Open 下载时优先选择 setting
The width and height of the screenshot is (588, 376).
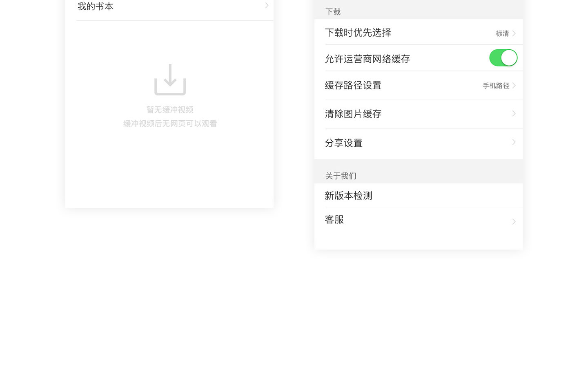(x=358, y=33)
